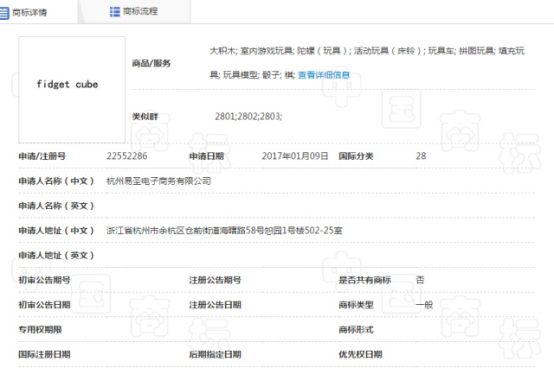Click the 初审公告期号 label
This screenshot has width=554, height=369.
pos(45,280)
